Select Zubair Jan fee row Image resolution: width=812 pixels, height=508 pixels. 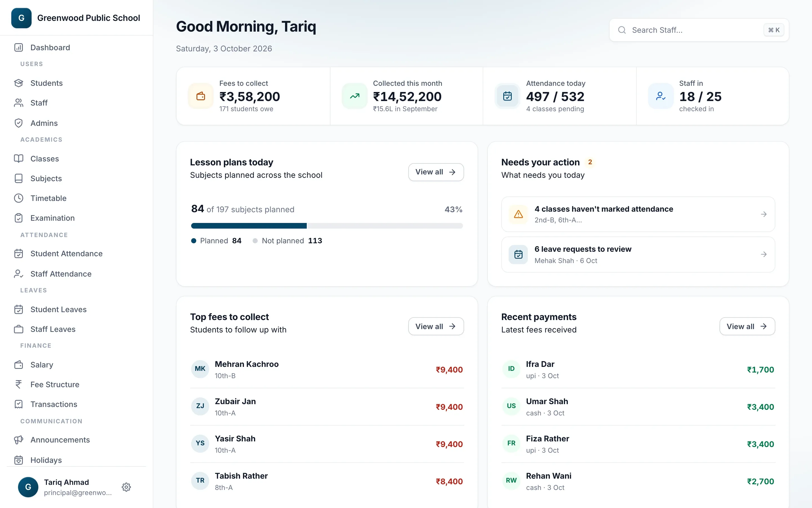coord(327,407)
